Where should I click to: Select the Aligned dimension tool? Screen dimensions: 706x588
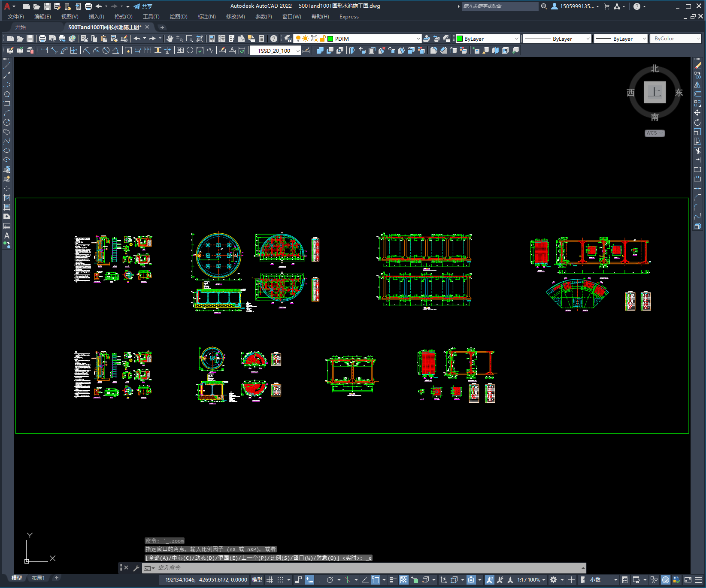coord(54,50)
